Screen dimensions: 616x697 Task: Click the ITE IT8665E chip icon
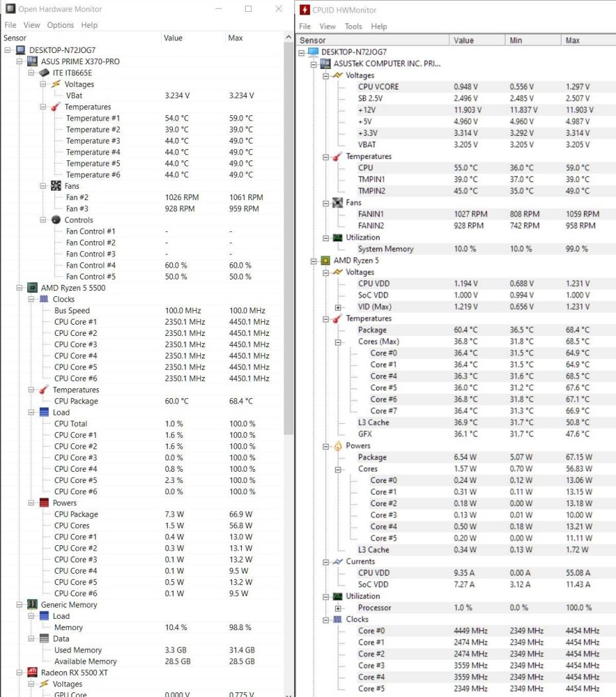tap(44, 72)
